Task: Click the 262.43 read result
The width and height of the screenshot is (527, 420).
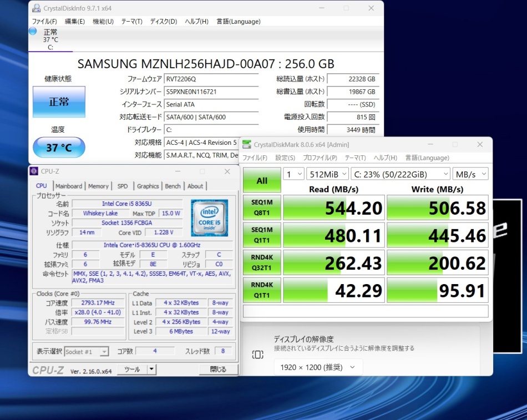Action: coord(334,262)
